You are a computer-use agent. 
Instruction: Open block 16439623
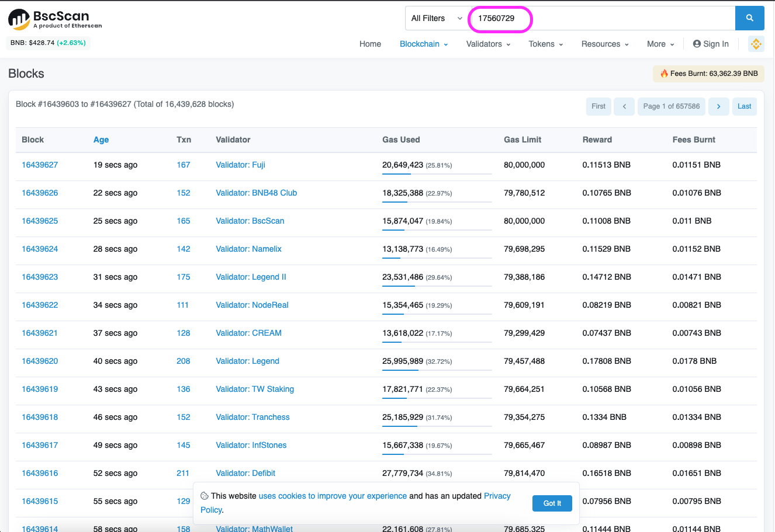pyautogui.click(x=40, y=277)
